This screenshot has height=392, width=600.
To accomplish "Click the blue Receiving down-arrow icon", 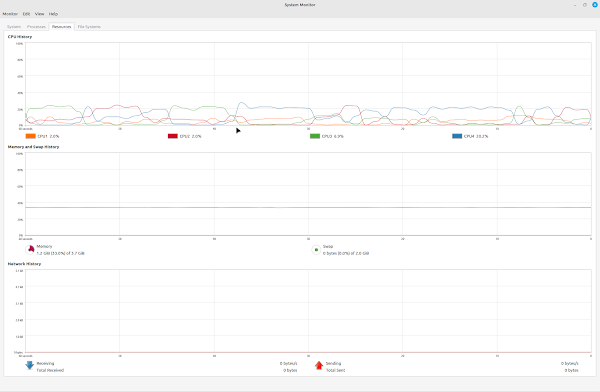I will 29,365.
